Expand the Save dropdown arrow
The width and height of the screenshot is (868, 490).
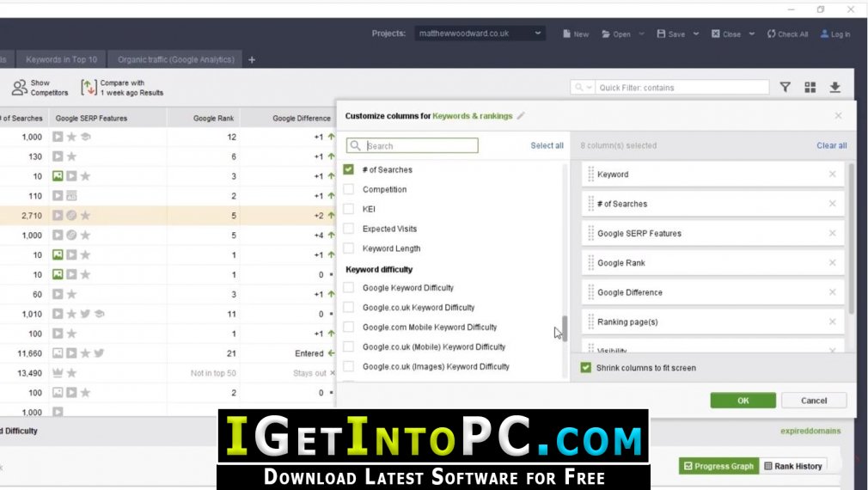click(x=696, y=34)
